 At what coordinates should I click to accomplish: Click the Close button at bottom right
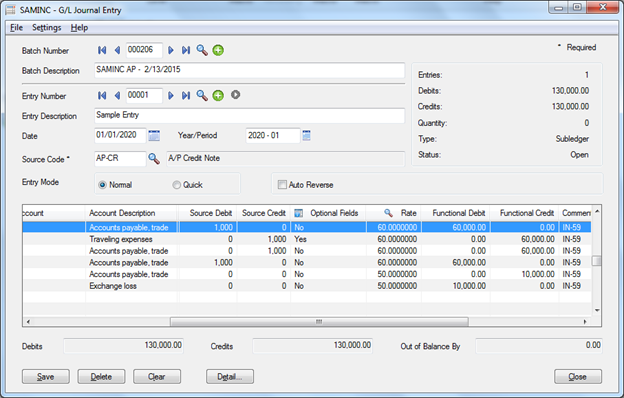click(x=578, y=377)
